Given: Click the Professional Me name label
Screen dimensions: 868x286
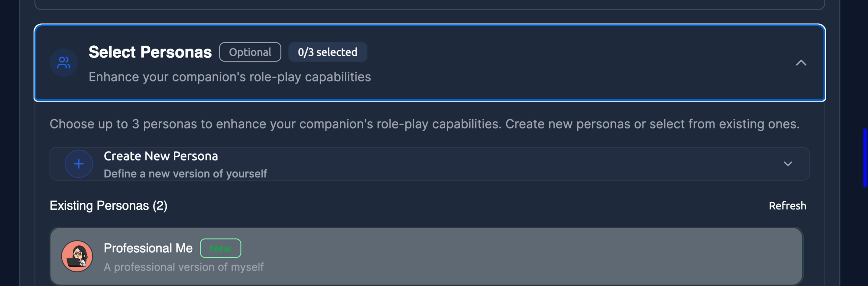Looking at the screenshot, I should point(148,248).
